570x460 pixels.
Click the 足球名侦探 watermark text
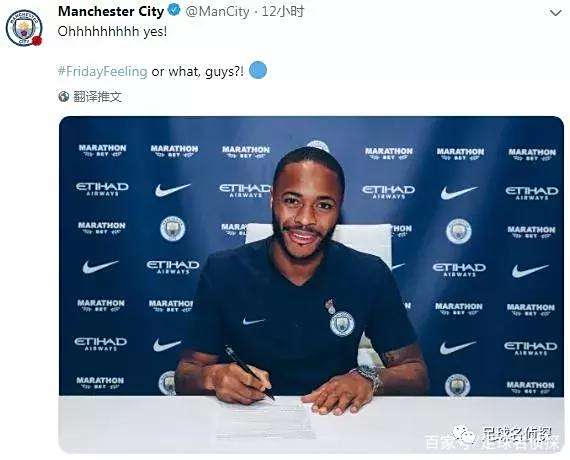[517, 433]
